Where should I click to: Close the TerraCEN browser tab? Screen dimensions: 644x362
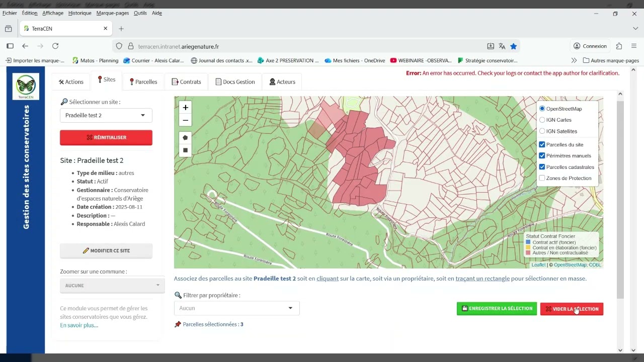click(106, 29)
